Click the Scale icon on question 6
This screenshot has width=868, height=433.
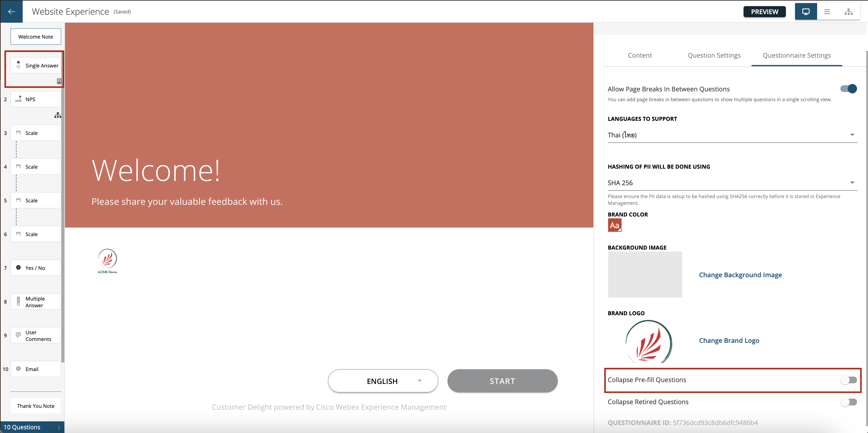18,234
